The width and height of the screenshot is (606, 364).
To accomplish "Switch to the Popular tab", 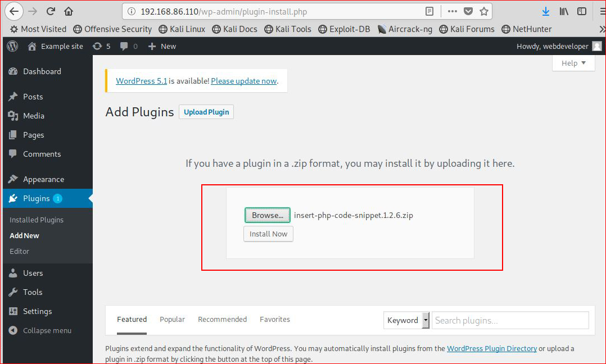I will [173, 320].
